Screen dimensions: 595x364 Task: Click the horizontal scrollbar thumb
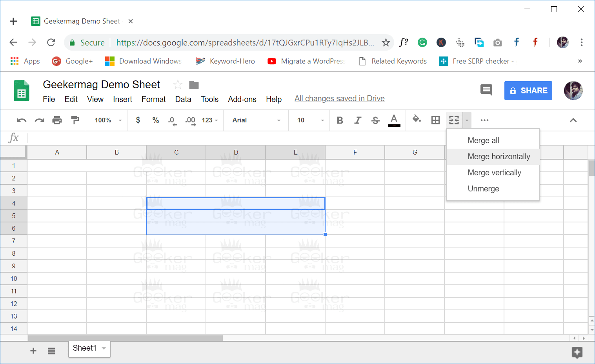126,338
